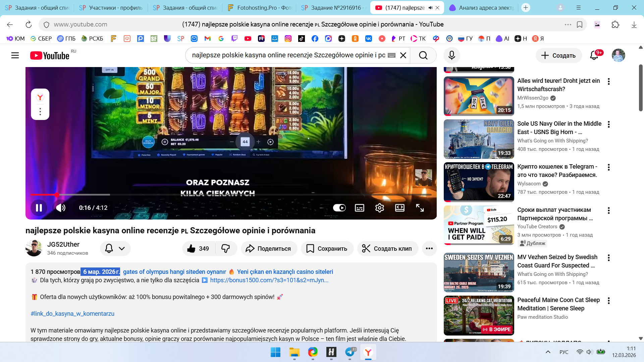Seek on the video progress bar

pos(235,195)
